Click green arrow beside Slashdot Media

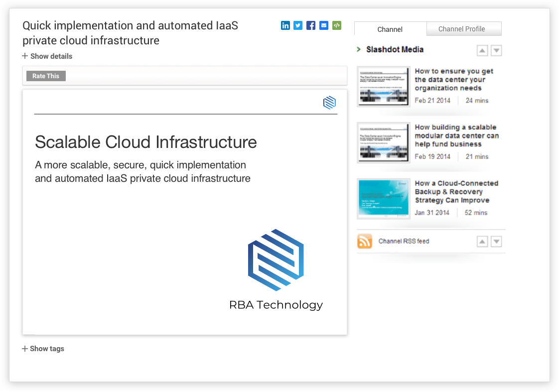click(x=359, y=49)
